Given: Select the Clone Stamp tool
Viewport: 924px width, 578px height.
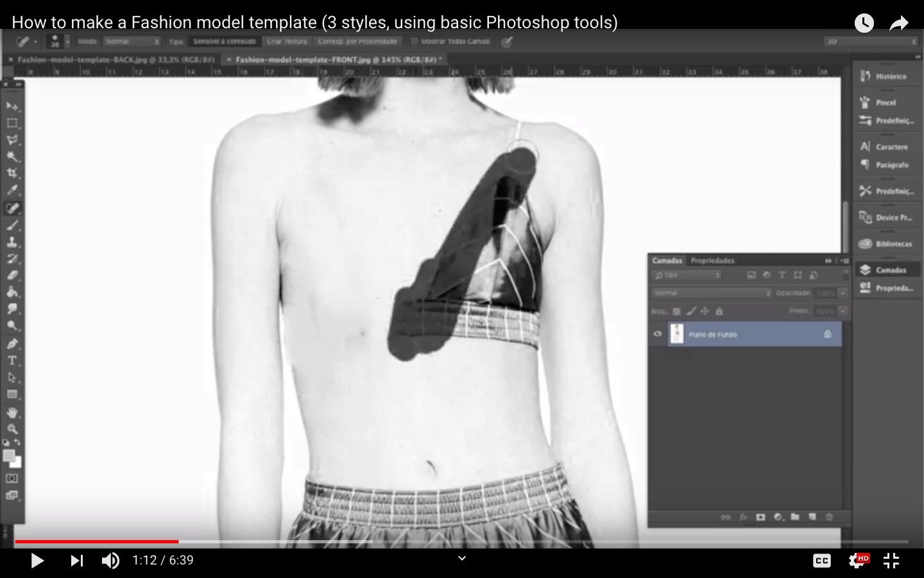Looking at the screenshot, I should coord(12,242).
